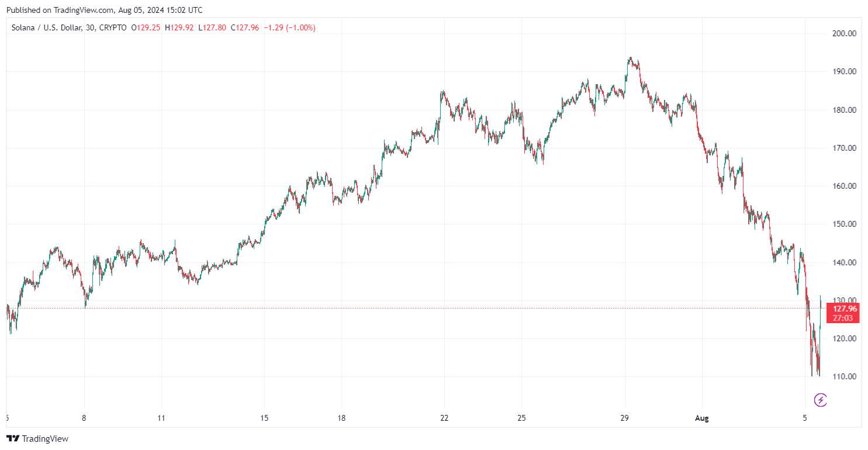Click the 170.00 price axis label

pos(845,148)
